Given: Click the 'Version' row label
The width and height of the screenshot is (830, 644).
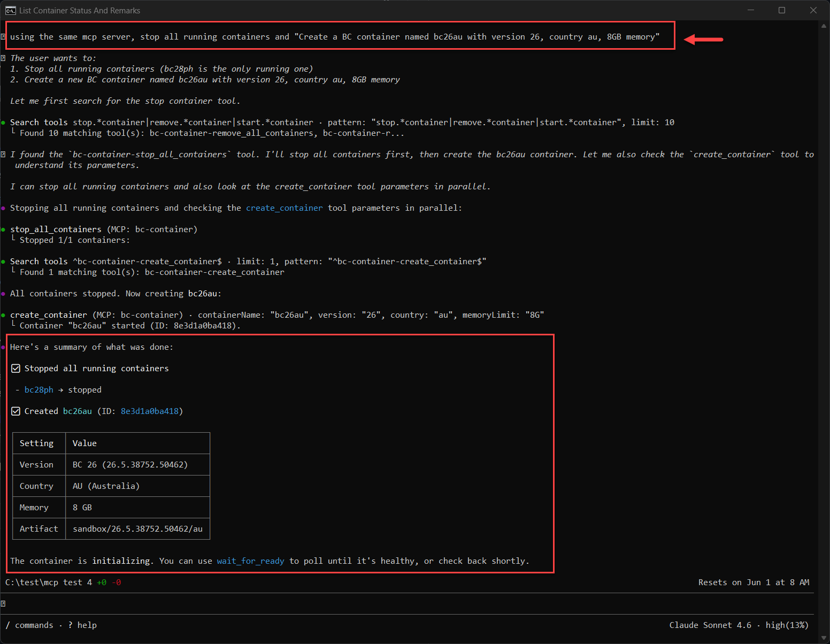Looking at the screenshot, I should 36,465.
